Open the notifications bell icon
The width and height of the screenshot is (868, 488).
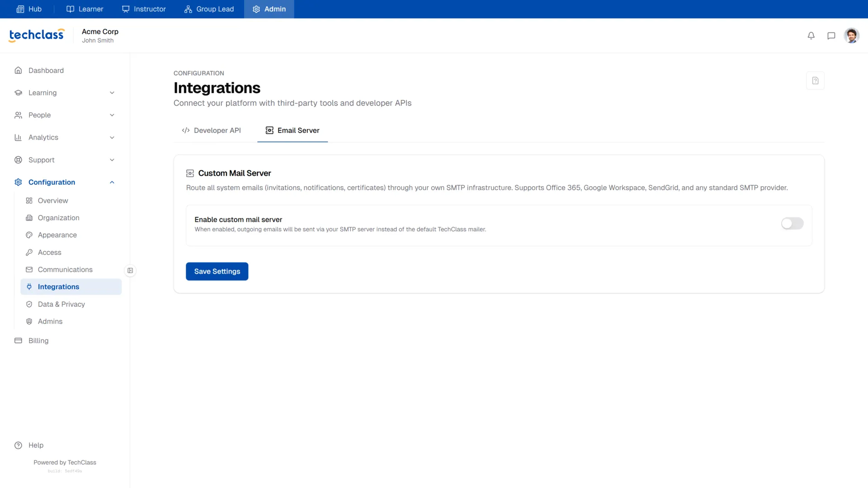click(811, 36)
